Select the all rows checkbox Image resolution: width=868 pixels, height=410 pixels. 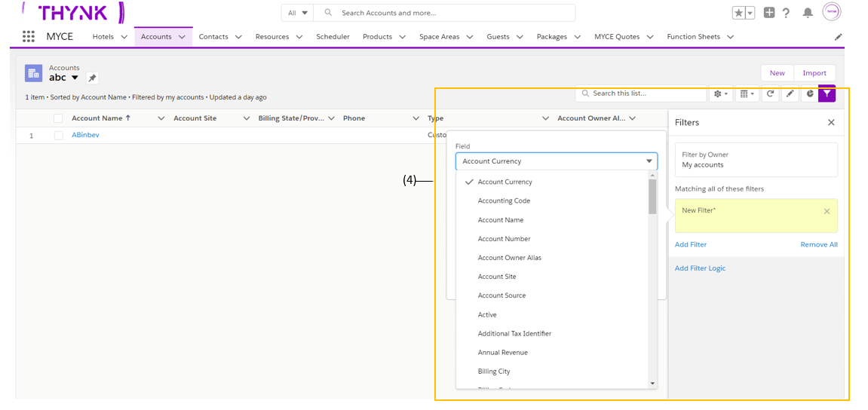58,118
